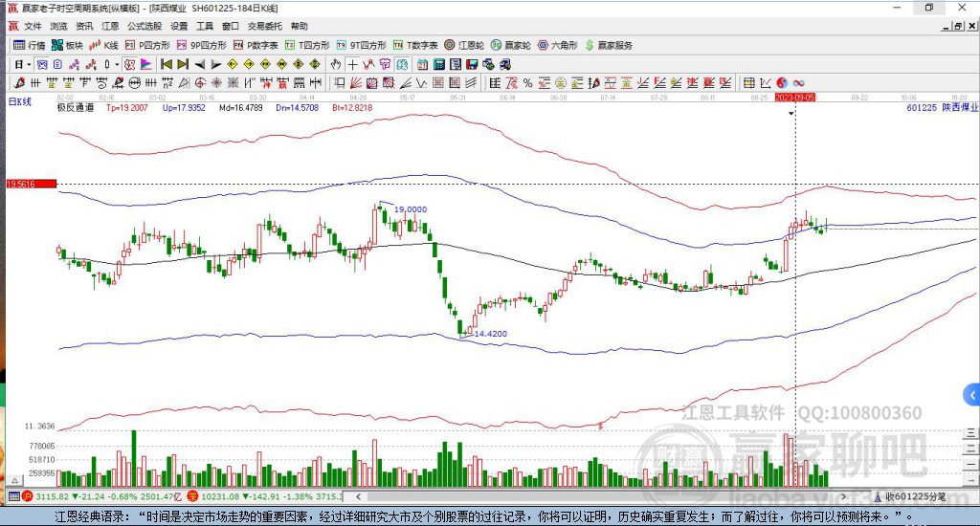Open the calculator icon

(438, 64)
